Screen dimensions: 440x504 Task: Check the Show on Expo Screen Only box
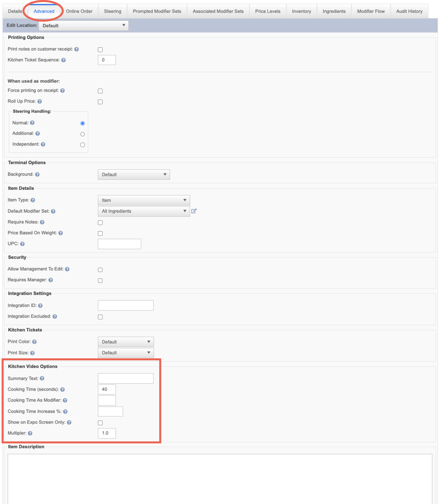pyautogui.click(x=100, y=423)
